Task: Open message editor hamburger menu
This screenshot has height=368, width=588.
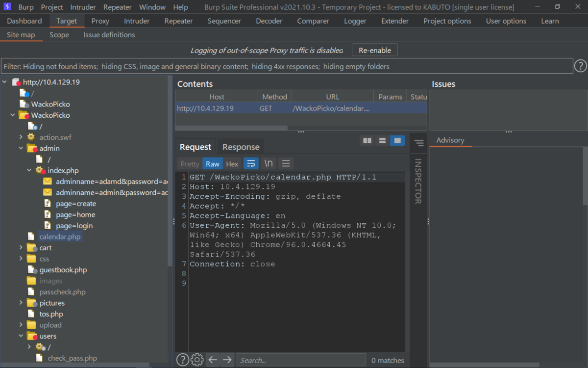Action: (x=286, y=163)
